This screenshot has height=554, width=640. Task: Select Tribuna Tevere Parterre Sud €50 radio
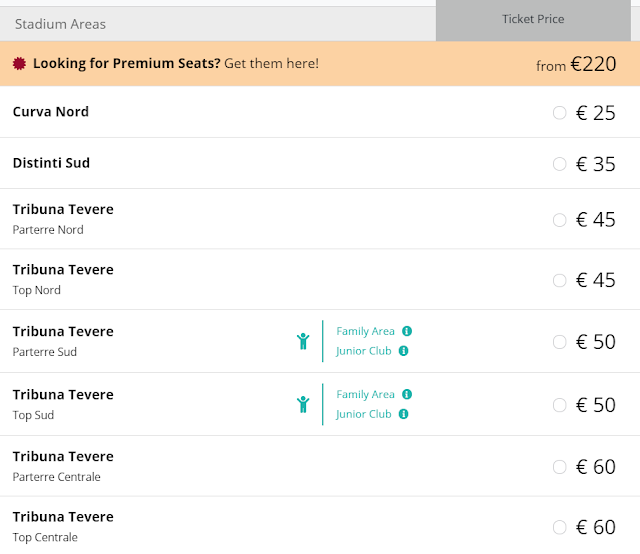point(560,342)
